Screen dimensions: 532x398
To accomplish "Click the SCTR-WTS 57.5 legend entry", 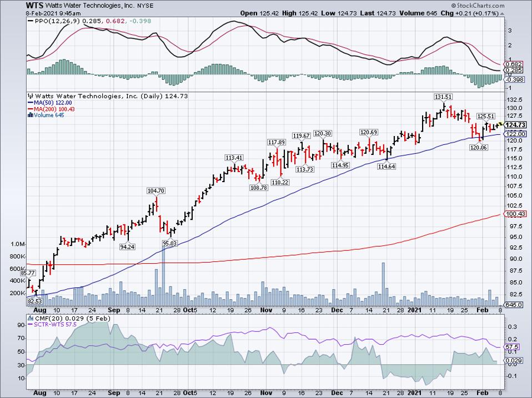I will (52, 324).
